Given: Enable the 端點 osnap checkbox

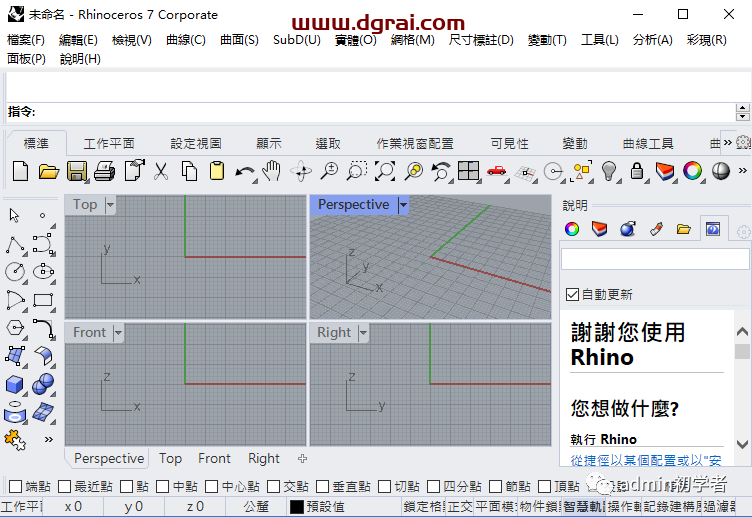Looking at the screenshot, I should 15,486.
